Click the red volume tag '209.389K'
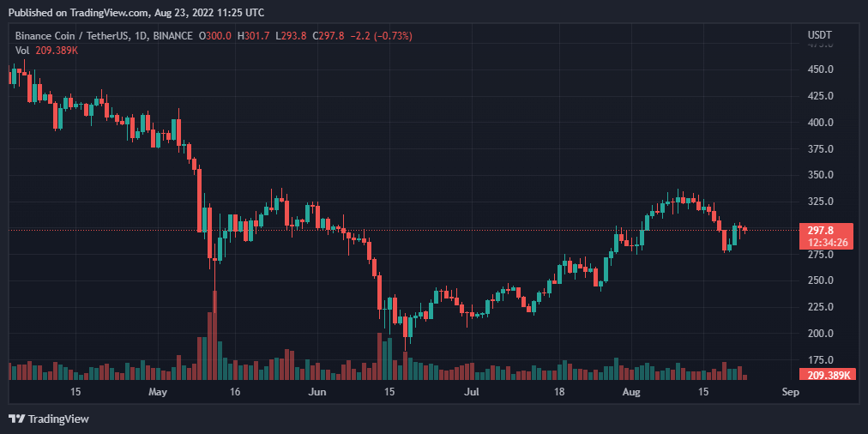 827,375
